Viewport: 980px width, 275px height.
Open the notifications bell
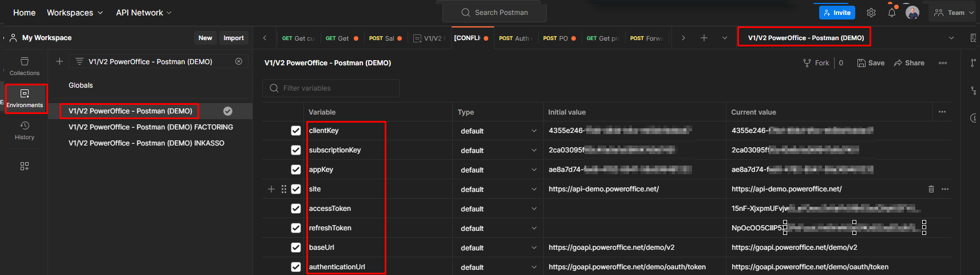(x=891, y=13)
